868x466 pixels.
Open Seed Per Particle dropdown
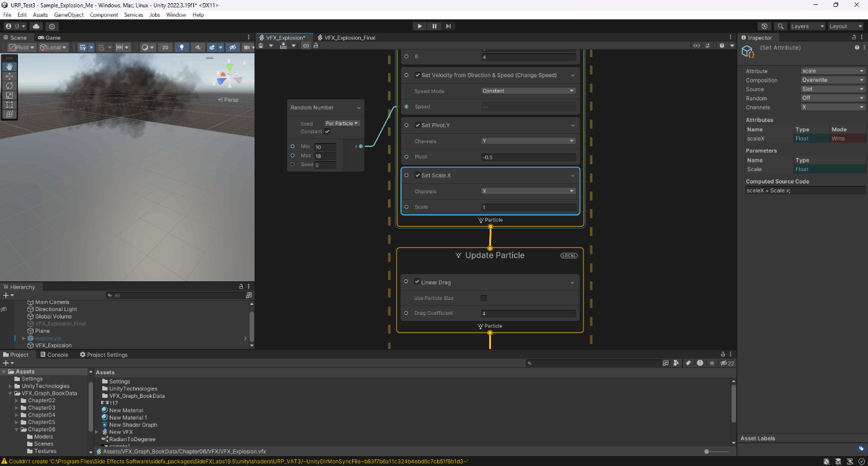click(x=342, y=123)
